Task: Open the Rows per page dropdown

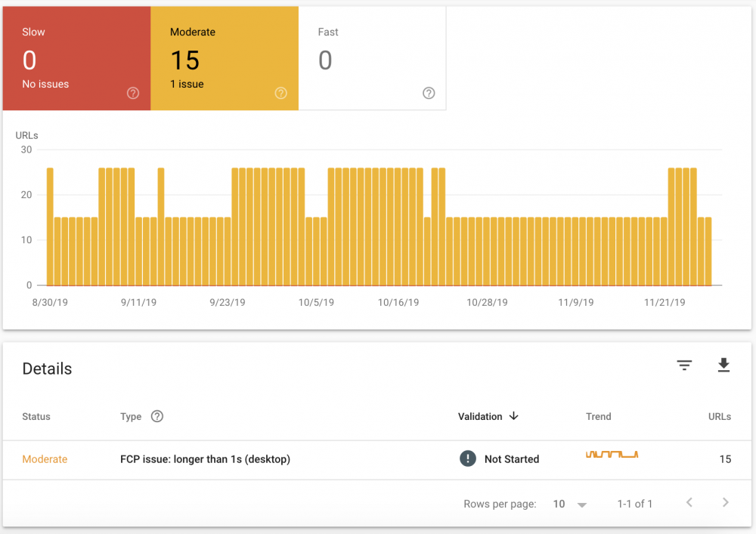Action: [x=569, y=504]
